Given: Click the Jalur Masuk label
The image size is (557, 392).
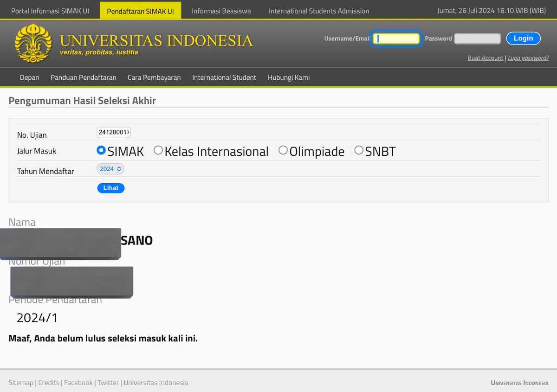Looking at the screenshot, I should coord(37,151).
